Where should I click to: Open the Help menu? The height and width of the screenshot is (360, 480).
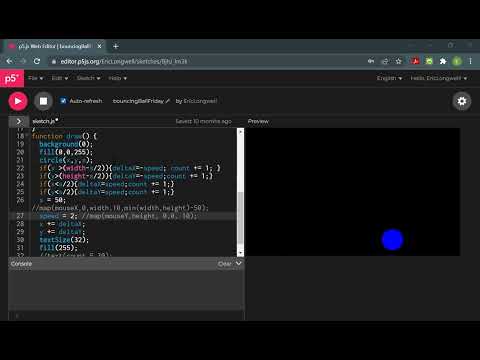pyautogui.click(x=117, y=78)
